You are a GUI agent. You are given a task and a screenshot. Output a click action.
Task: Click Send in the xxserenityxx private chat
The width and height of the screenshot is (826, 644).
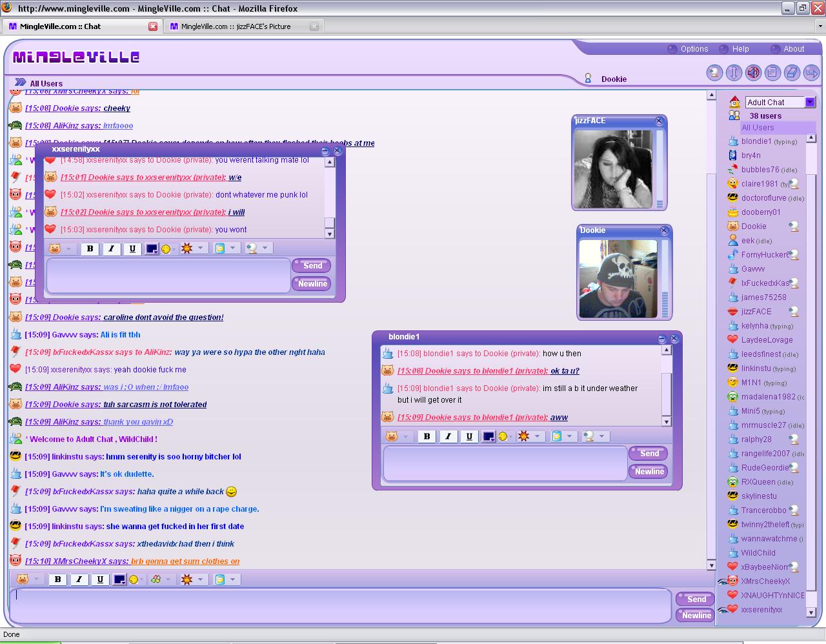pyautogui.click(x=312, y=265)
